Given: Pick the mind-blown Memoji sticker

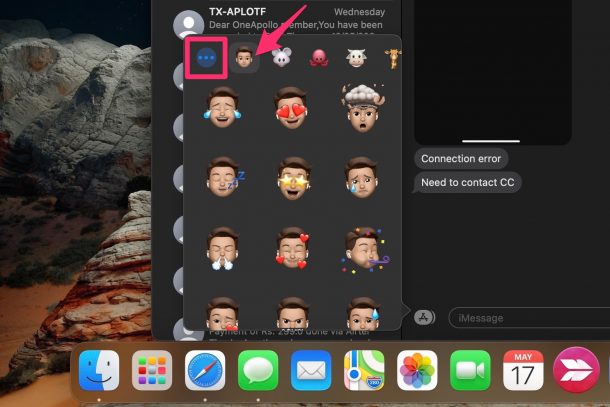Looking at the screenshot, I should click(x=363, y=108).
